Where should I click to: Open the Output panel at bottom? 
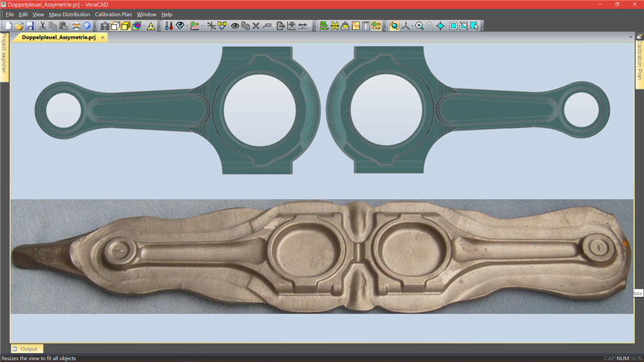coord(27,349)
